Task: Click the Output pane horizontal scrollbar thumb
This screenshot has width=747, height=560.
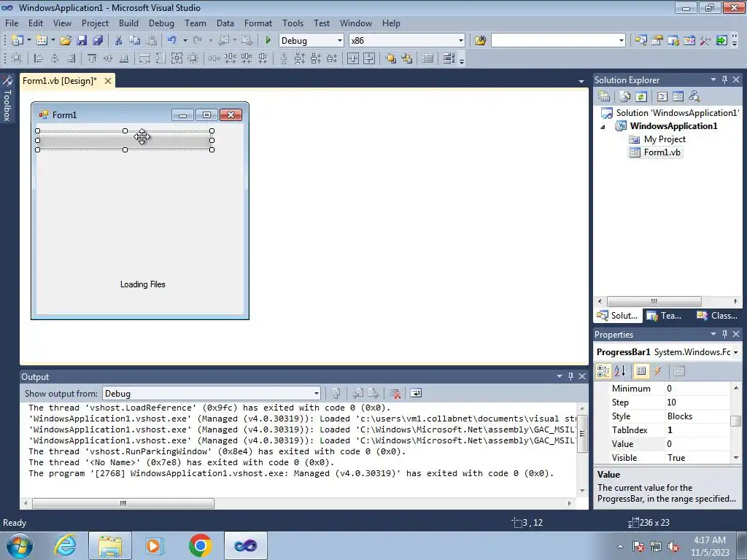Action: (x=123, y=503)
